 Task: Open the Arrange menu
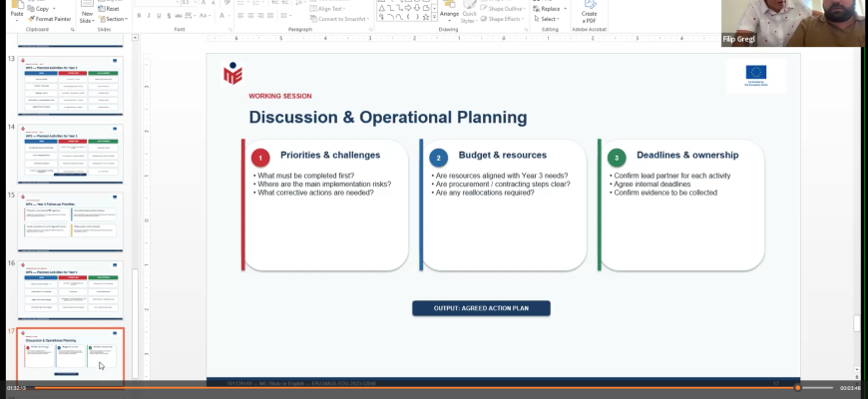coord(450,13)
